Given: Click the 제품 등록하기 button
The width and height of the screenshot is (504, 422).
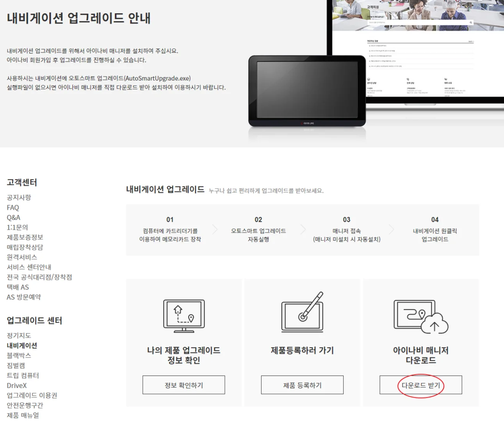Looking at the screenshot, I should [x=302, y=385].
